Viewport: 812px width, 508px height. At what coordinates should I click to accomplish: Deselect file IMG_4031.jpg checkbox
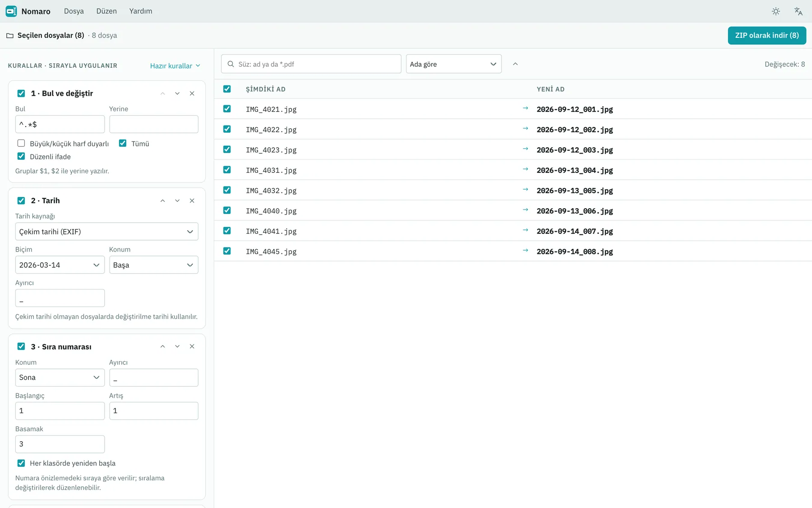(x=227, y=170)
